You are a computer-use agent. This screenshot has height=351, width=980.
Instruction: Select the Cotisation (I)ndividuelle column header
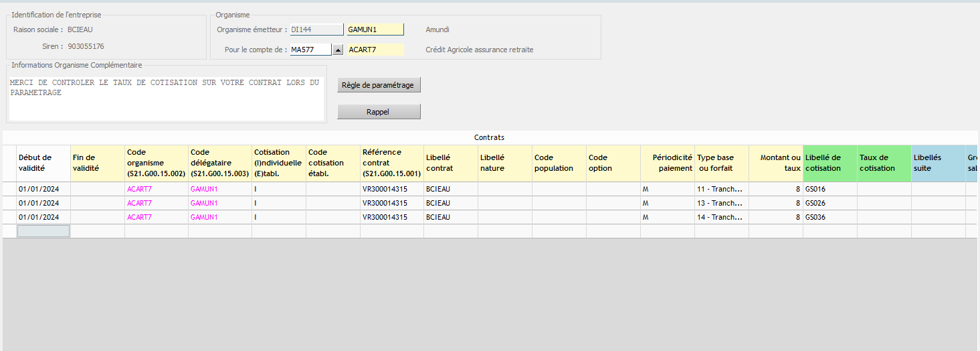[x=279, y=163]
